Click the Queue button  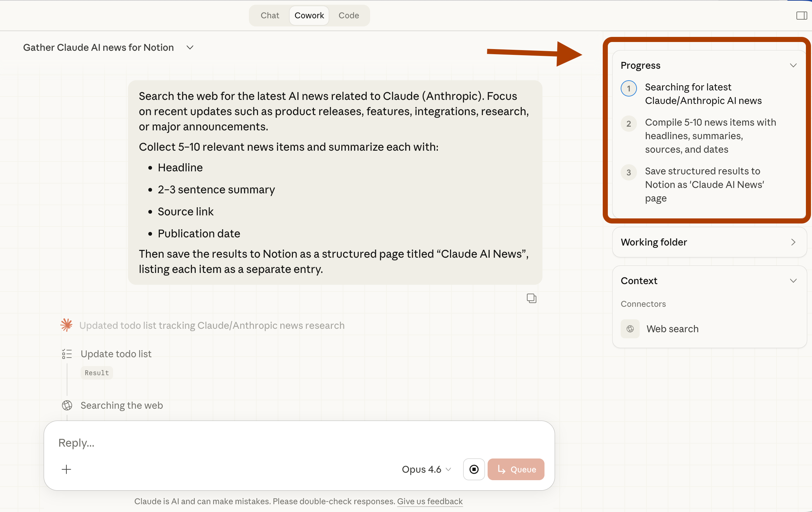click(x=516, y=469)
